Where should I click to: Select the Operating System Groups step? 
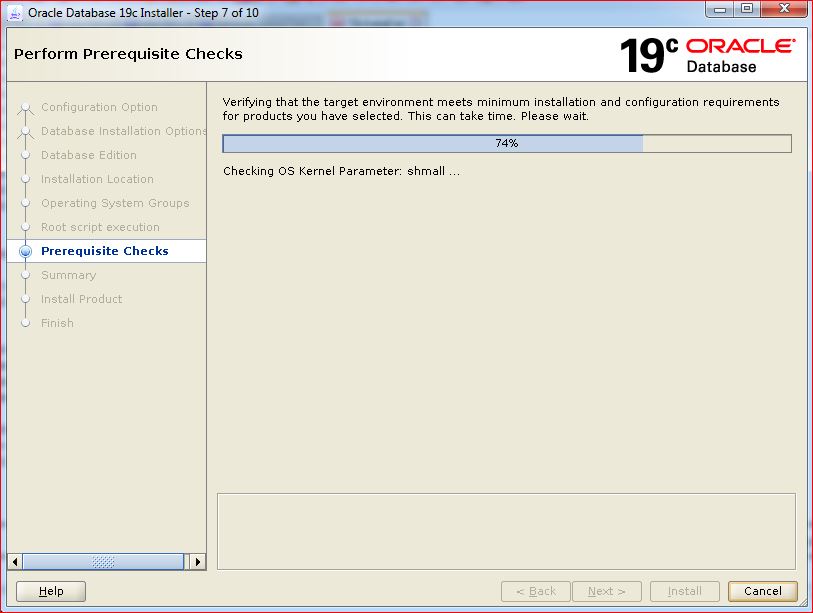click(115, 203)
